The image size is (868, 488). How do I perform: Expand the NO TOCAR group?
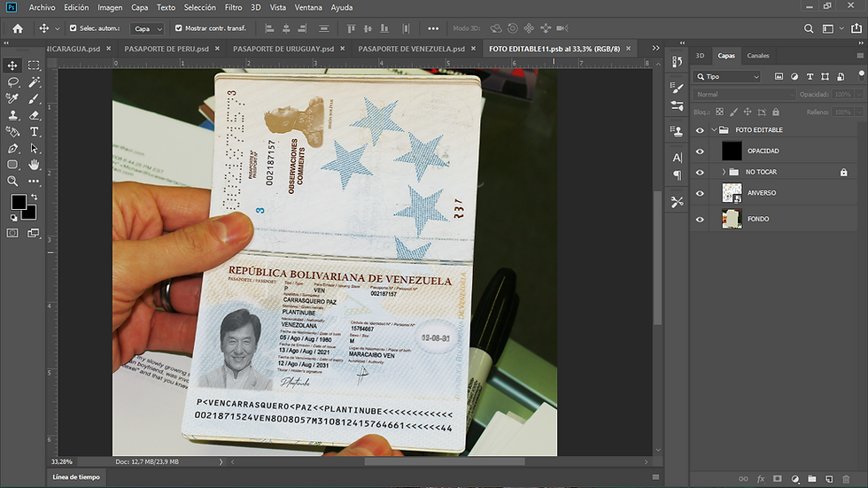click(724, 172)
